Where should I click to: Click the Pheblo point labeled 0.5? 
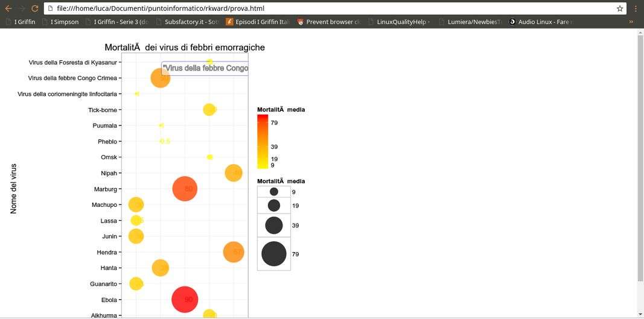pyautogui.click(x=165, y=141)
